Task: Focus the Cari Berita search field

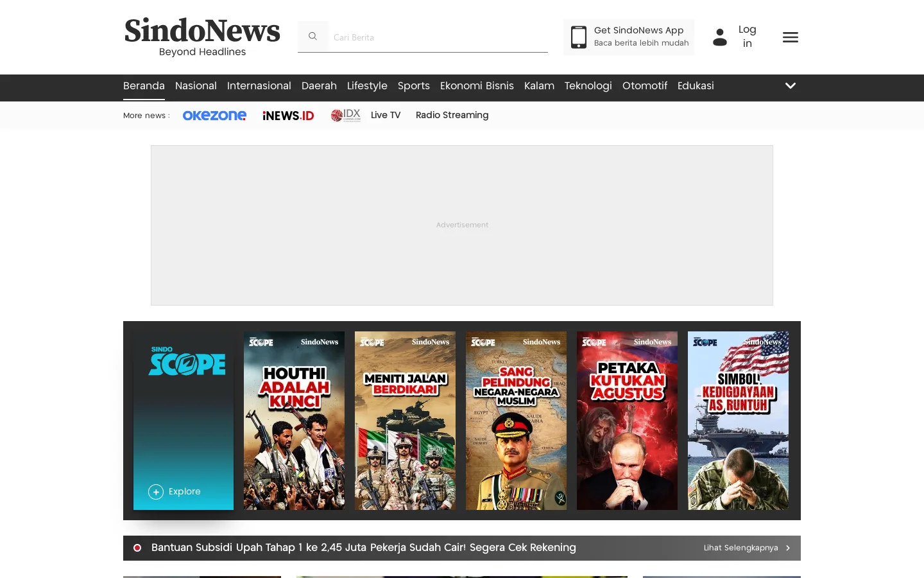Action: (x=438, y=37)
